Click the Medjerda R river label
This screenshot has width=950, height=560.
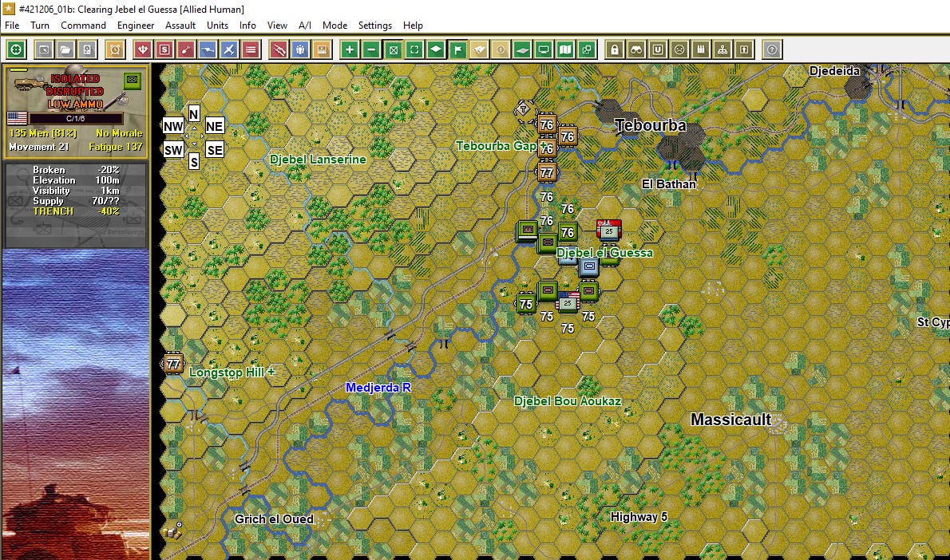[378, 388]
